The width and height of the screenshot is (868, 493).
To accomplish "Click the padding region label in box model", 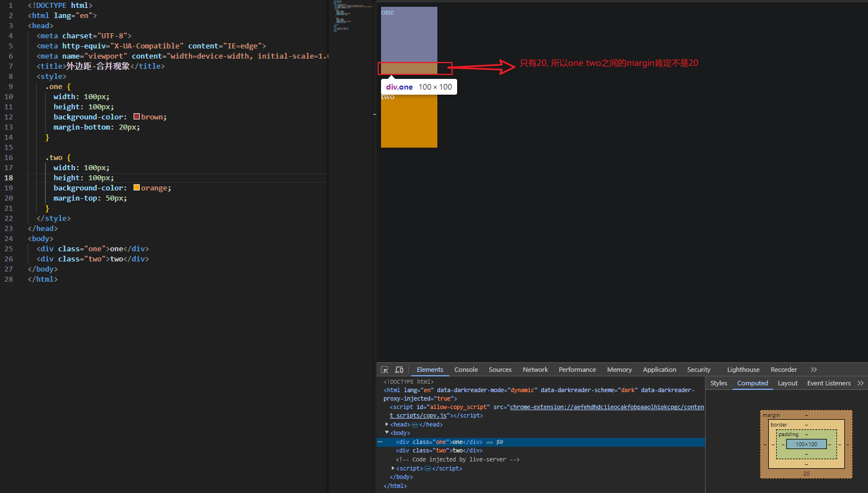I will click(789, 434).
